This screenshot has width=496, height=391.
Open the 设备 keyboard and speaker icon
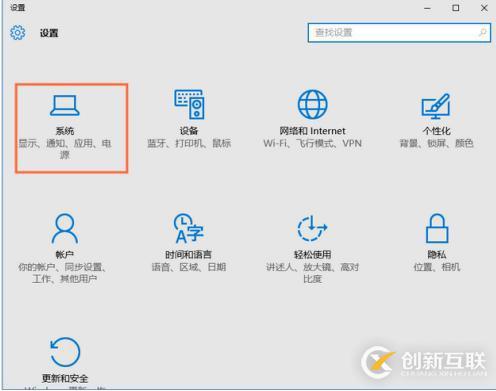click(189, 104)
